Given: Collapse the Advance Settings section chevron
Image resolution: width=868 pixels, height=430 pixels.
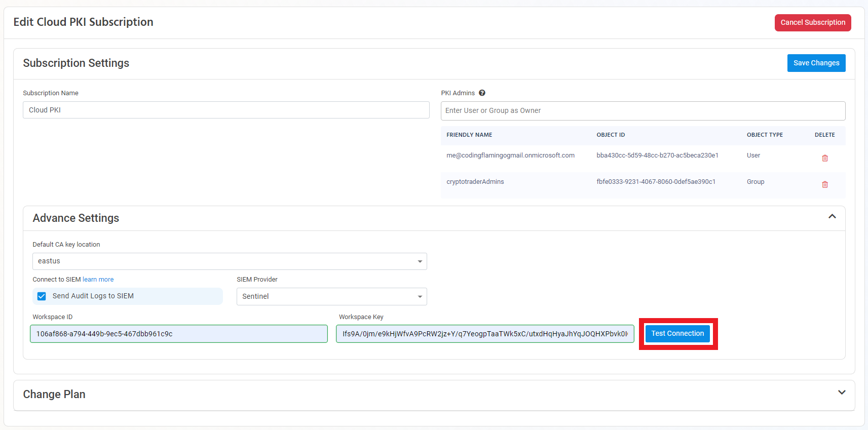Looking at the screenshot, I should [x=832, y=217].
